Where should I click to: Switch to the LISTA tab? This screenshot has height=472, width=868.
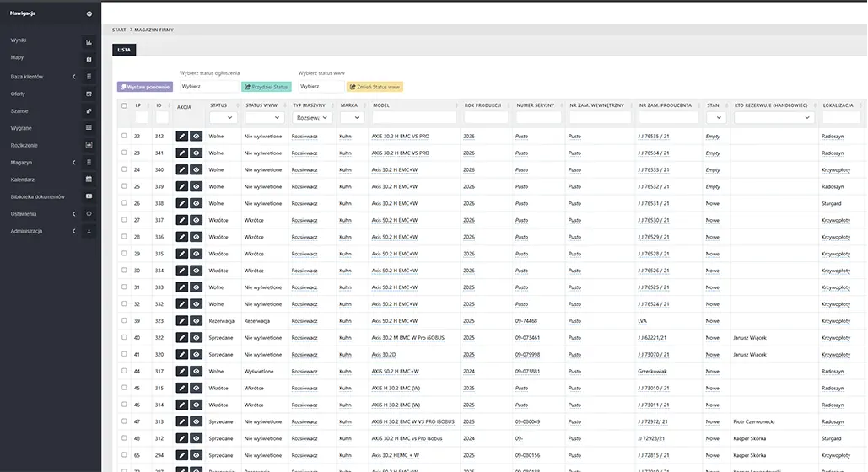click(124, 50)
